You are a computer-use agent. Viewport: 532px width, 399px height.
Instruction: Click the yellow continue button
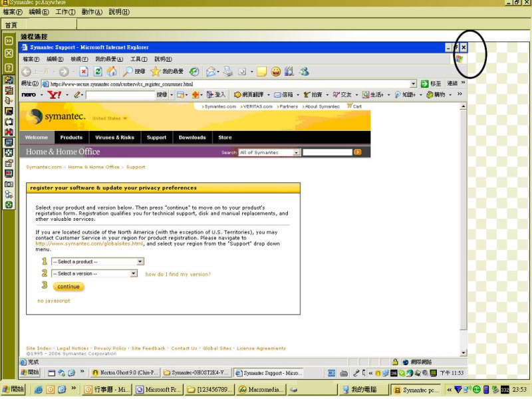[x=68, y=287]
